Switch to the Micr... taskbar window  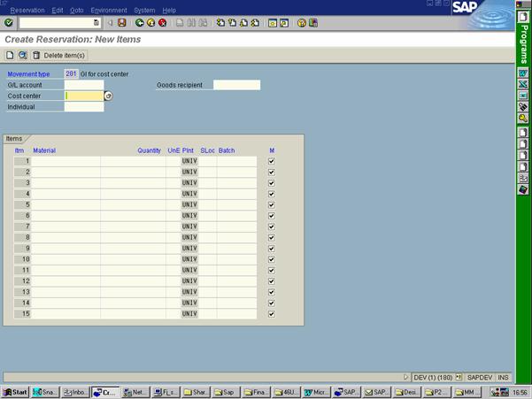click(x=315, y=392)
